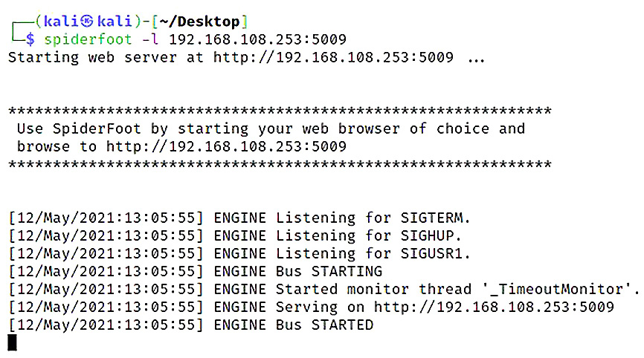
Task: Click the terminal block cursor
Action: (12, 342)
